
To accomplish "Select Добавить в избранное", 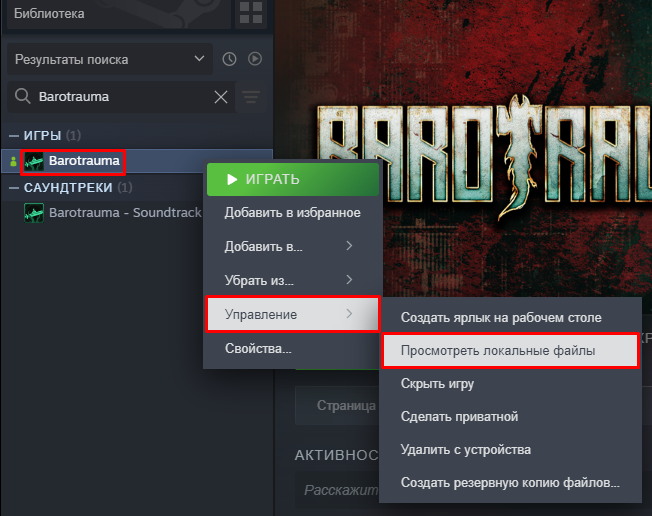I will point(293,213).
